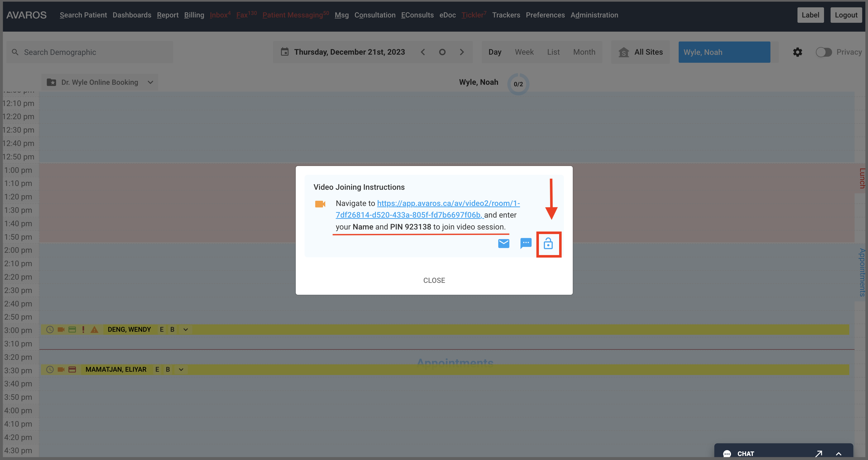Click the warning triangle on Wendy Deng's appointment
The image size is (868, 460).
94,329
